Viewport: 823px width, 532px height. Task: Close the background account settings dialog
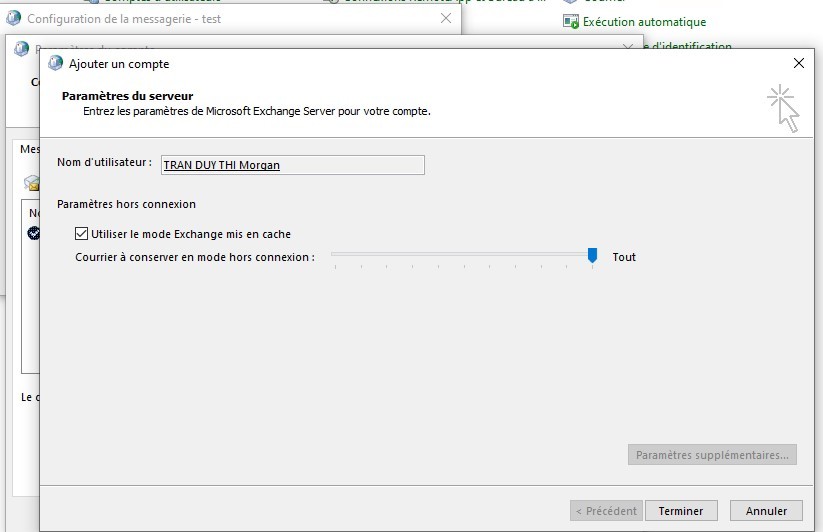coord(628,46)
